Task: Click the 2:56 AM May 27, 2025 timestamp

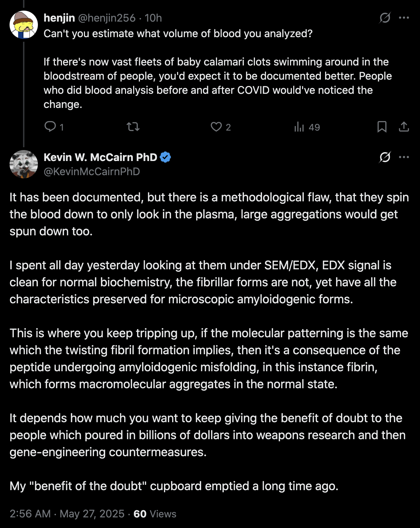Action: (67, 514)
